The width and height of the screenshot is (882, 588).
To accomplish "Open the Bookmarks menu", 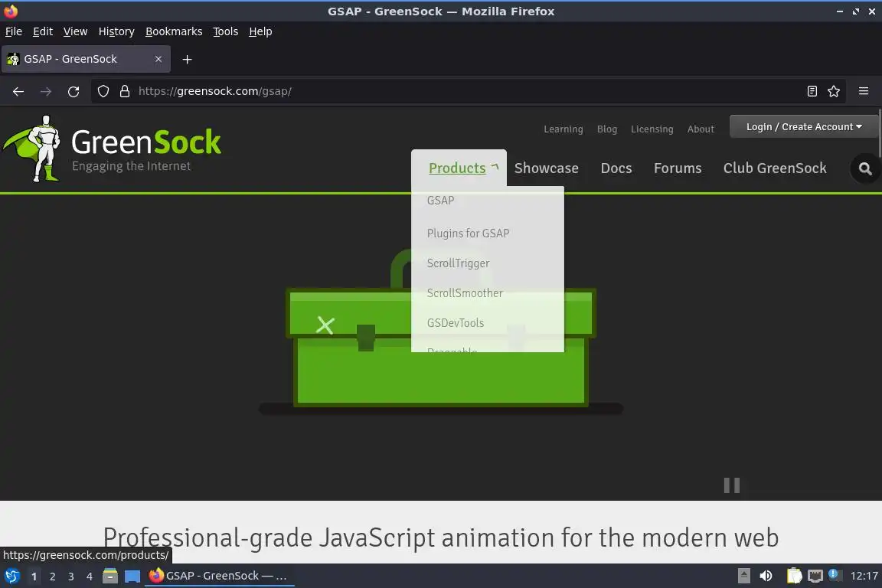I will (174, 31).
